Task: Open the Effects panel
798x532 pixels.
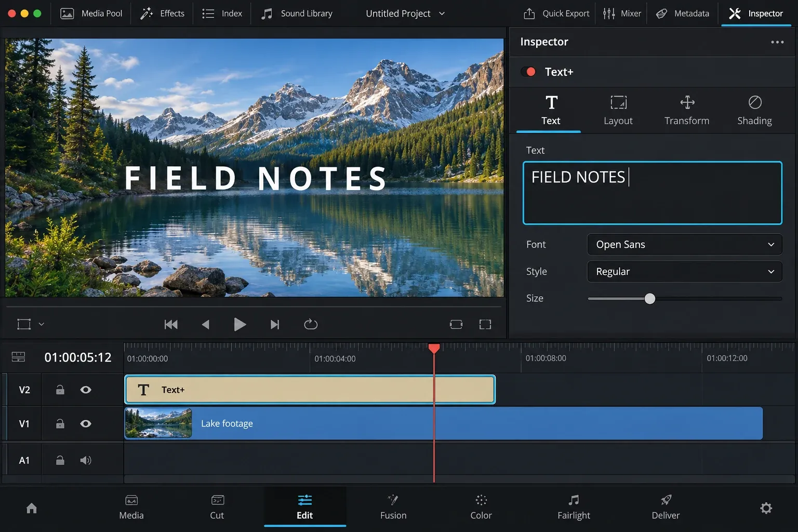Action: point(162,14)
